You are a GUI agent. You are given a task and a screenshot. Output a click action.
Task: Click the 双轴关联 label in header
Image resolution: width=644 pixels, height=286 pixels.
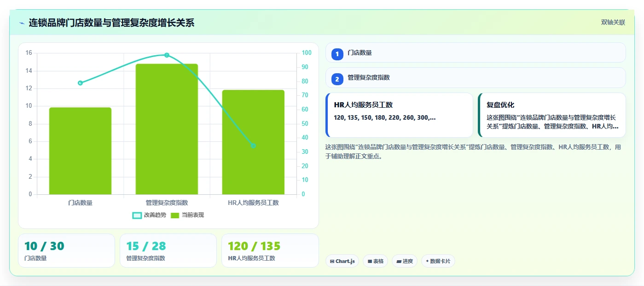tap(613, 22)
